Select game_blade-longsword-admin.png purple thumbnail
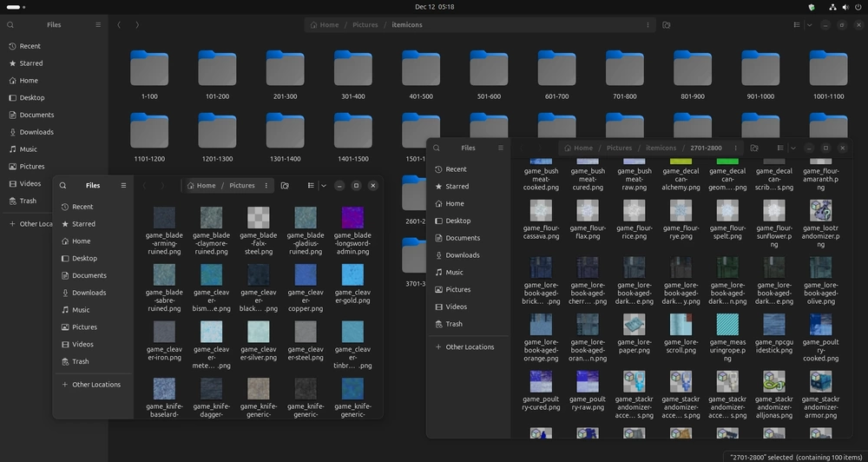 (353, 218)
